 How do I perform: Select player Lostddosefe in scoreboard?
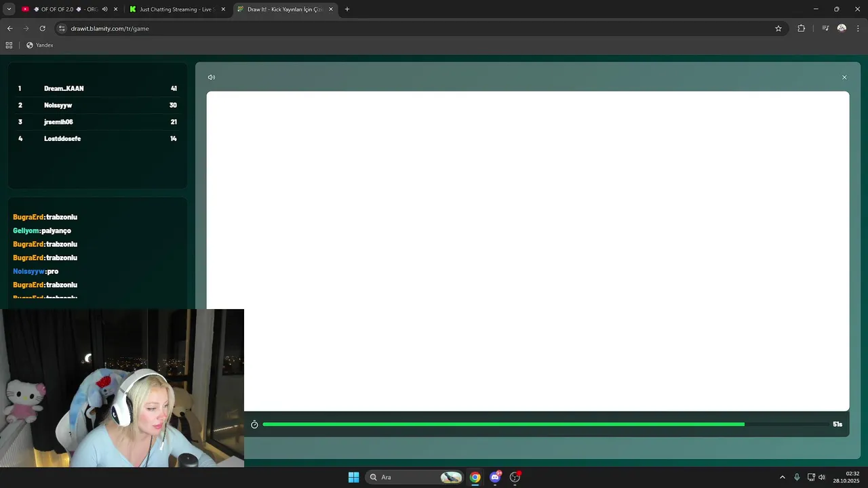62,138
